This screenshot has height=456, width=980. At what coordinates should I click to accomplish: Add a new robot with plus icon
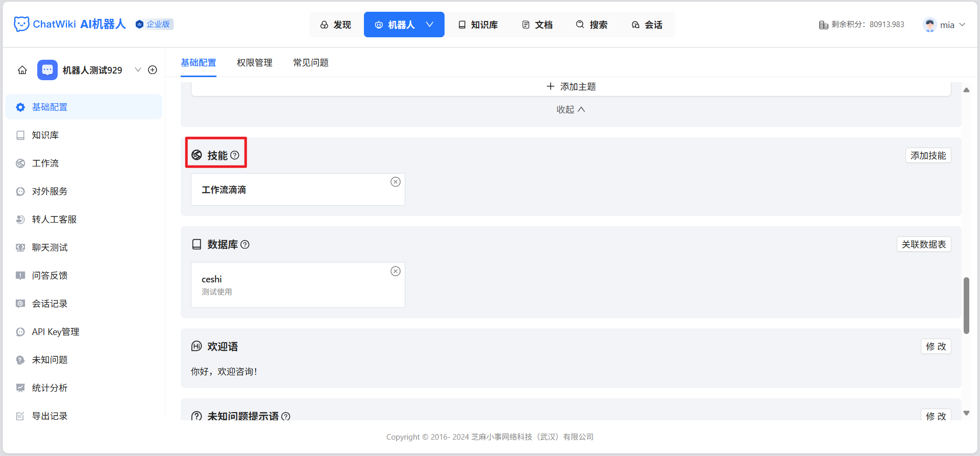(x=153, y=70)
